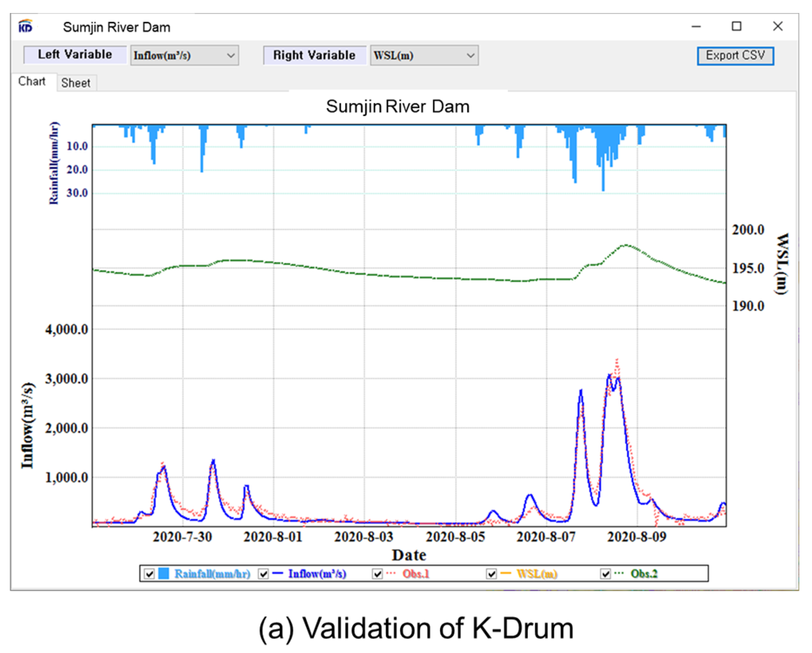This screenshot has height=653, width=812.
Task: Open the Inflow(m³/s) left variable dropdown
Action: coord(184,55)
